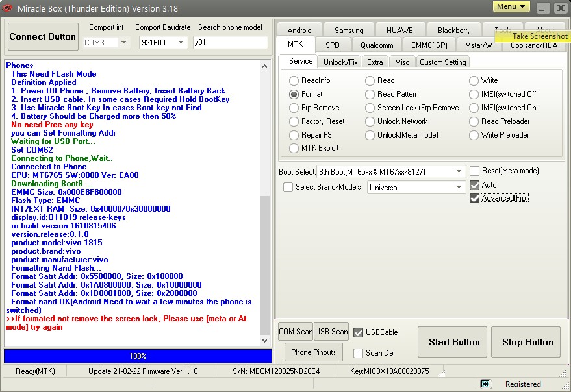Image resolution: width=571 pixels, height=392 pixels.
Task: Enable the Select Brand/Models checkbox
Action: click(x=288, y=187)
